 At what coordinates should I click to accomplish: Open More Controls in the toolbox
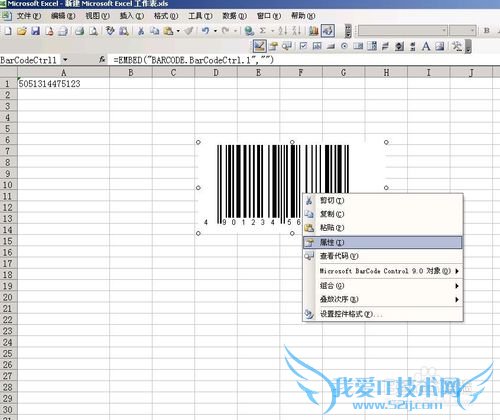coord(457,46)
